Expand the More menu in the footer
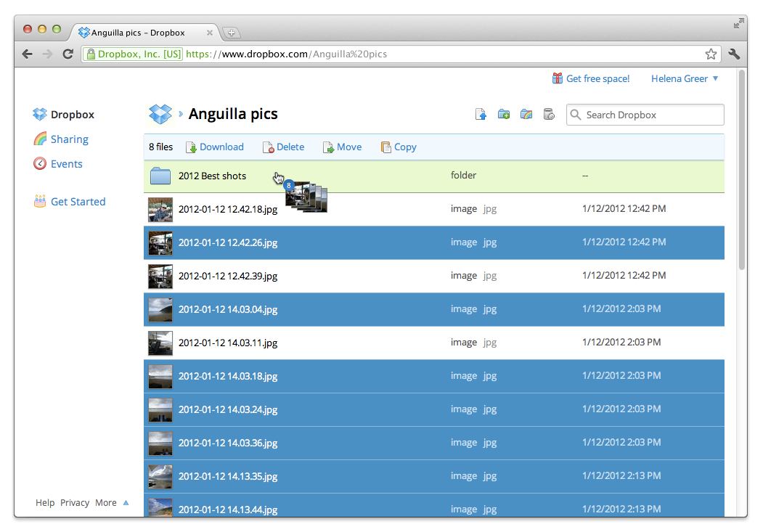 (x=111, y=502)
